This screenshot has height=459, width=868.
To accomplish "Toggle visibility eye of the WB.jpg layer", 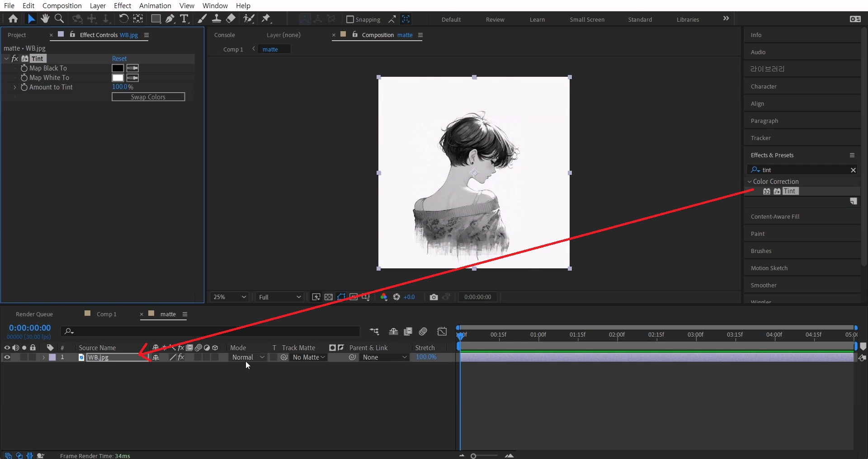I will pos(7,357).
